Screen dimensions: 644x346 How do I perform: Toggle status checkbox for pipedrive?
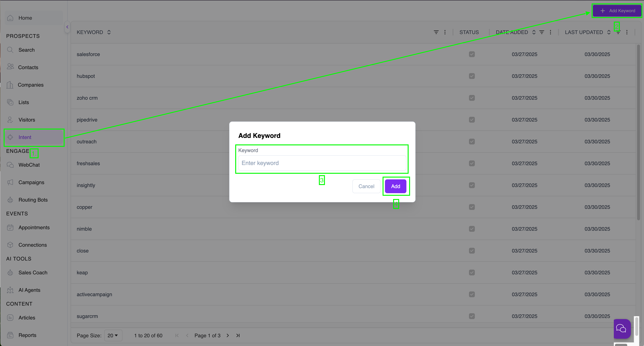pyautogui.click(x=472, y=120)
